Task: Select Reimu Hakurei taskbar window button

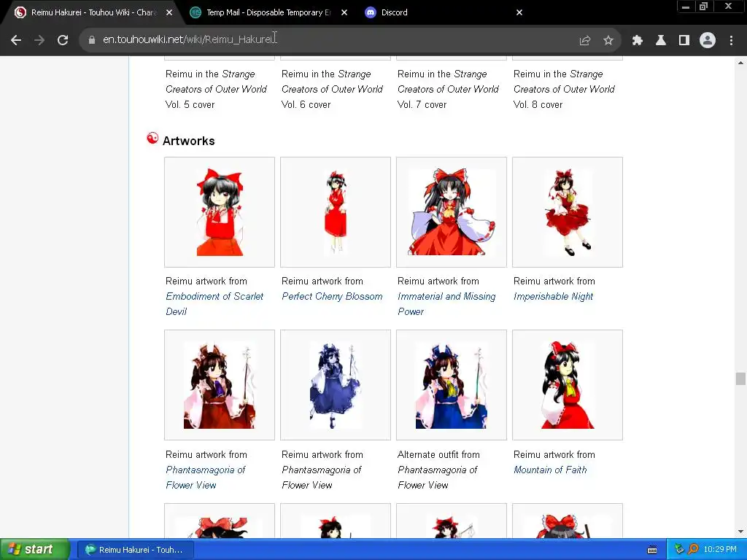Action: coord(135,550)
